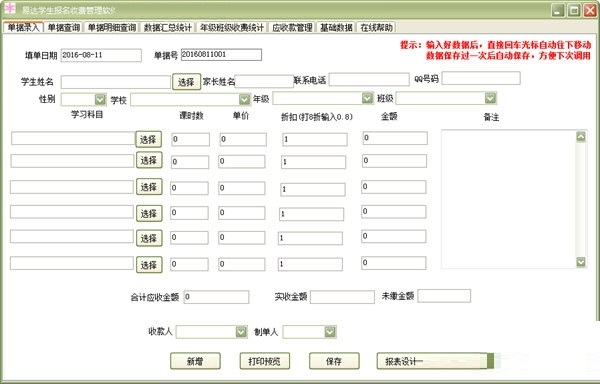
Task: Click the 未缴金额 input field
Action: (x=444, y=296)
